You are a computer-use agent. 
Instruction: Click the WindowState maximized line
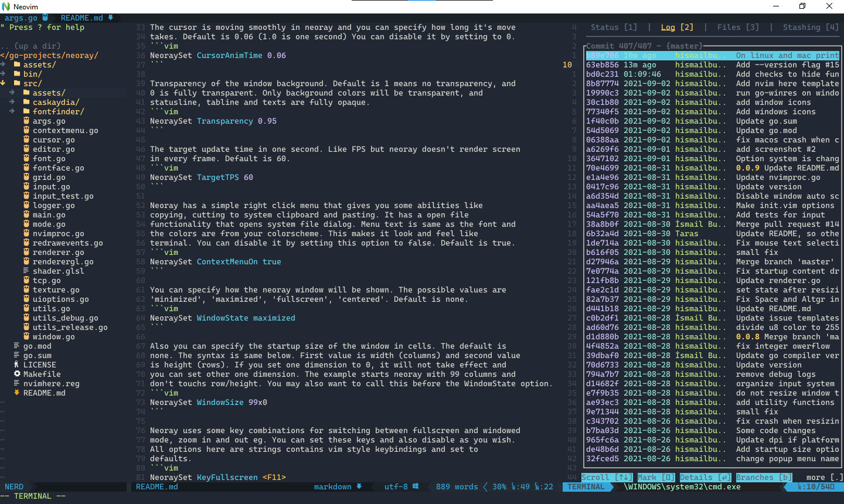223,318
